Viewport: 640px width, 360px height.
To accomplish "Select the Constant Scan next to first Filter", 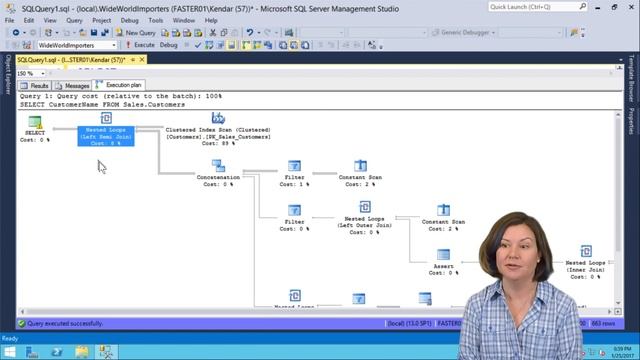I will pos(360,173).
